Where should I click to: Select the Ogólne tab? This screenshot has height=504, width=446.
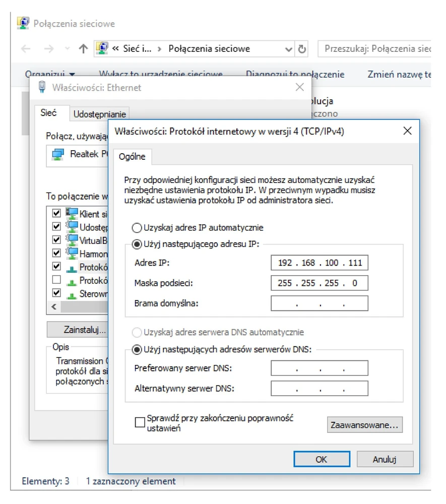[132, 157]
